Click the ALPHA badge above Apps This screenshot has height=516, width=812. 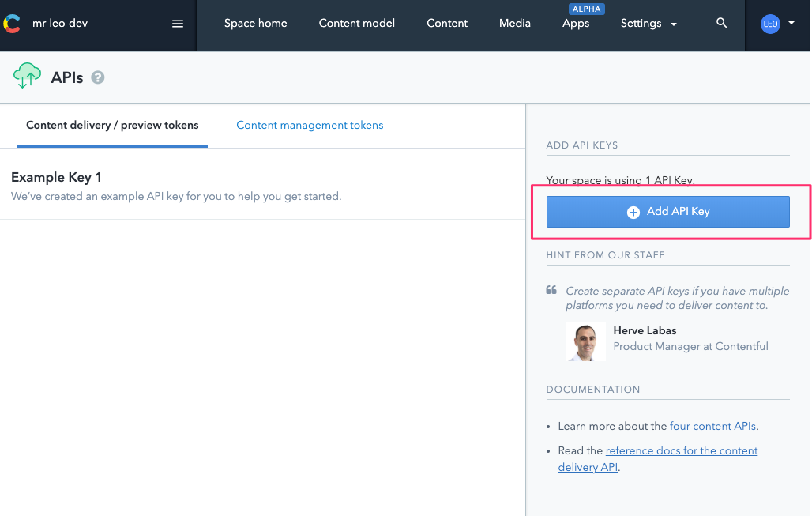point(586,9)
